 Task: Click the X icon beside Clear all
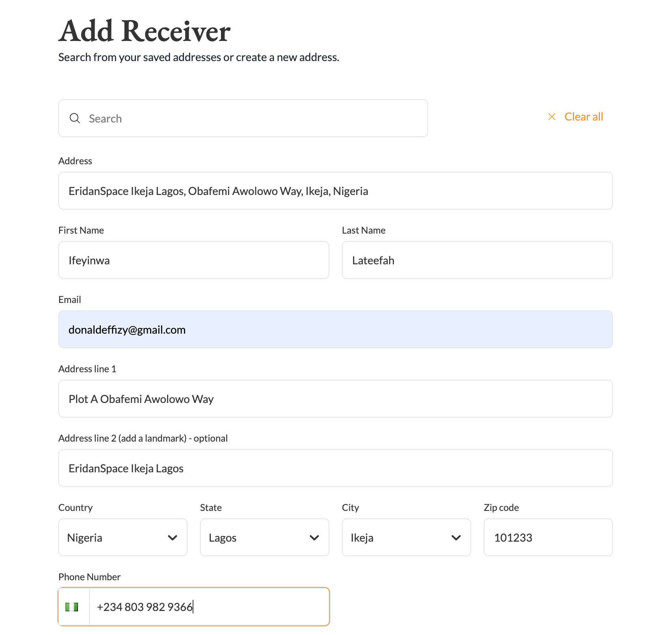pyautogui.click(x=552, y=117)
